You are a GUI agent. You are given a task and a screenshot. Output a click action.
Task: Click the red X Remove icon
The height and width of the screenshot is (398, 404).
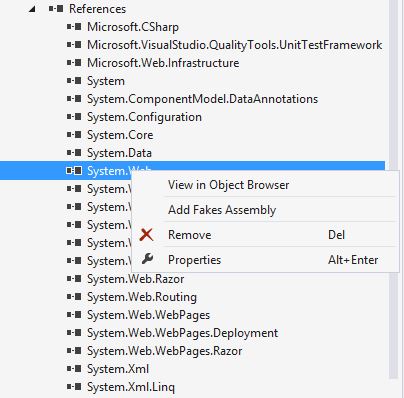[146, 235]
